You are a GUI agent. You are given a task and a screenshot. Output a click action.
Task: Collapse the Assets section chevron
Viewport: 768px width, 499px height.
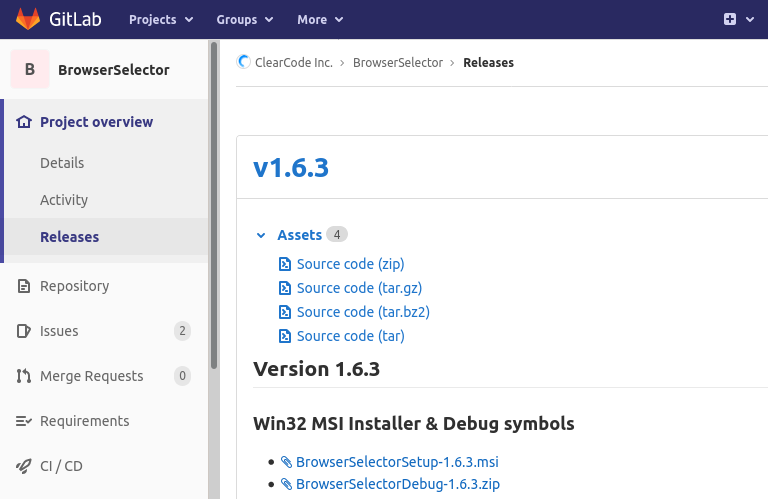point(261,236)
